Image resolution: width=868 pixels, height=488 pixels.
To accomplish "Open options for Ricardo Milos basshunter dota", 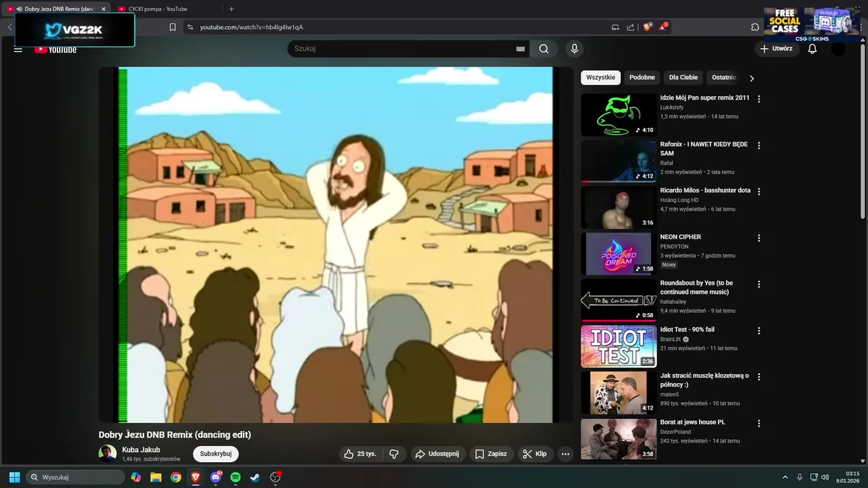I will 759,192.
